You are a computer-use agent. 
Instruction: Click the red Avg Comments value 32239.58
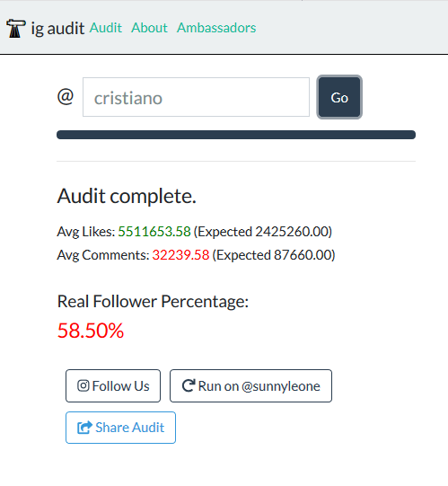(180, 255)
